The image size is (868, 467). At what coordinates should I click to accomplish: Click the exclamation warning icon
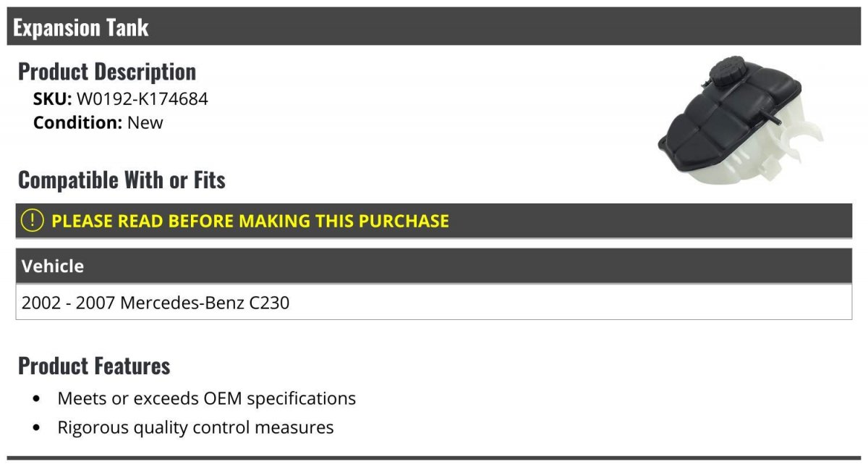tap(32, 221)
